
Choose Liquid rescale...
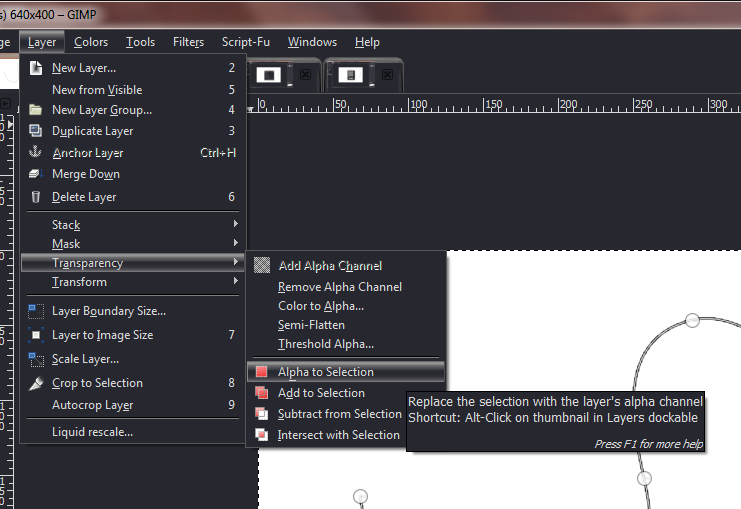(x=133, y=432)
